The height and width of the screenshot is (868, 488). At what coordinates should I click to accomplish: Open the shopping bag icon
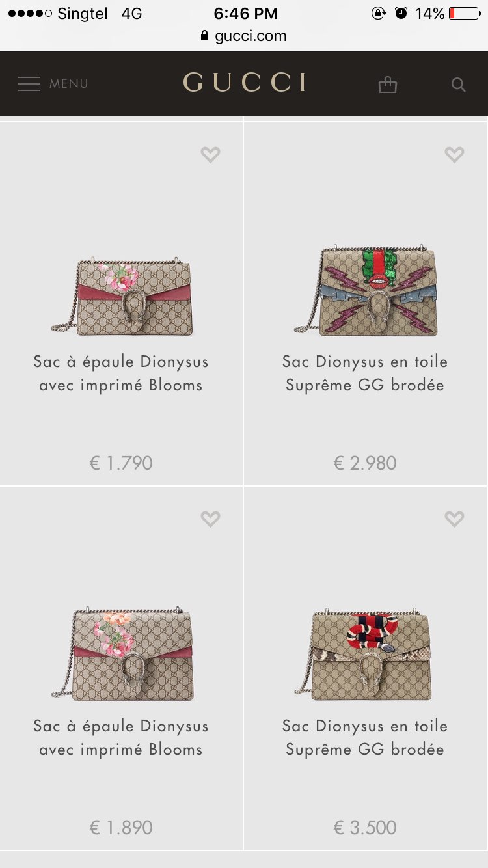point(388,85)
